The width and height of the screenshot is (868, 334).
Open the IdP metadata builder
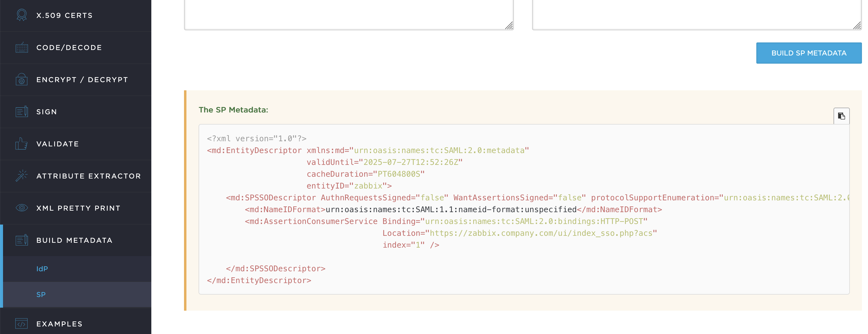pos(42,269)
